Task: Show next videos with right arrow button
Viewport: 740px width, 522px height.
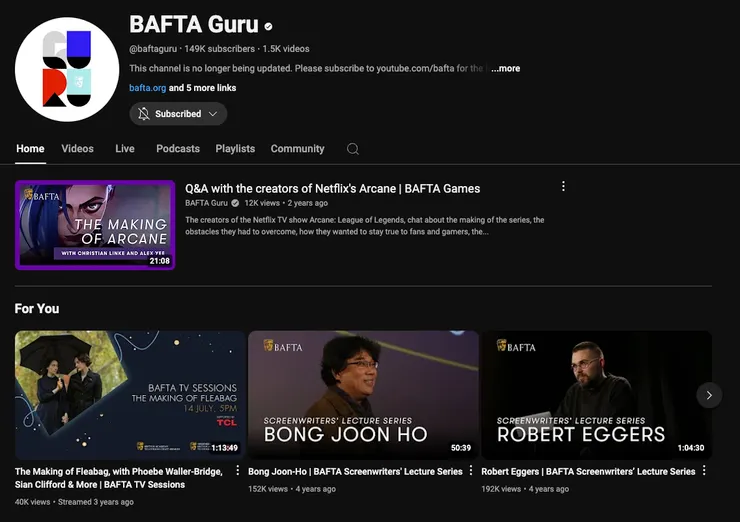Action: 709,395
